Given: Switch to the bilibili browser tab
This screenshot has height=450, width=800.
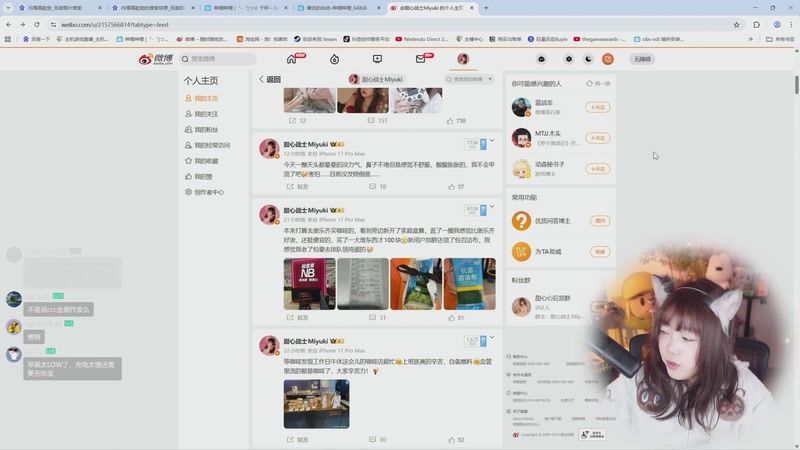Looking at the screenshot, I should pos(339,8).
